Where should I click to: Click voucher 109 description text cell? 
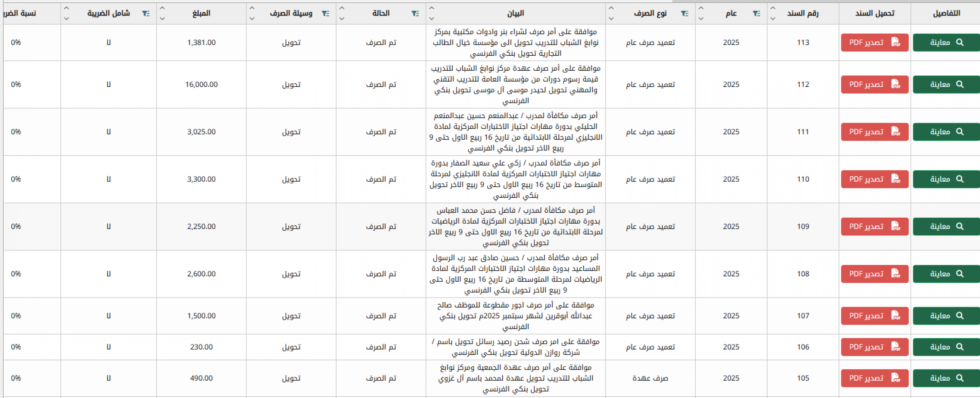tap(516, 226)
